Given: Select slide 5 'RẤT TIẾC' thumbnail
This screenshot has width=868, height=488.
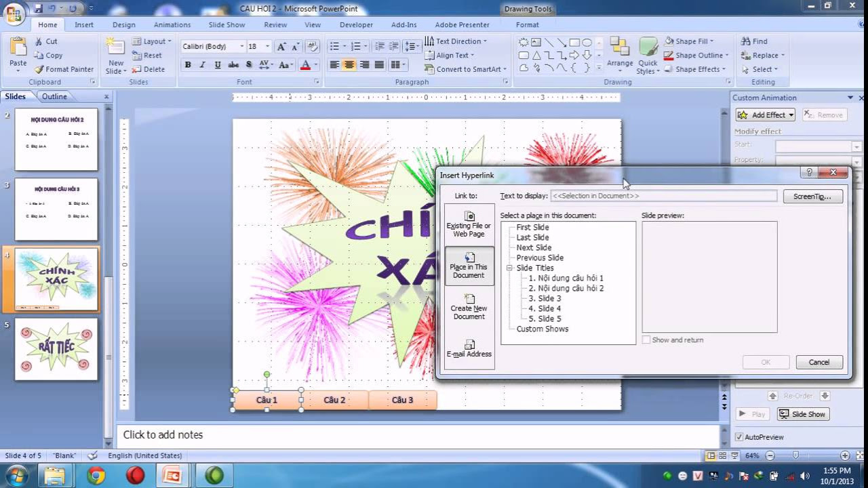Looking at the screenshot, I should click(x=56, y=349).
